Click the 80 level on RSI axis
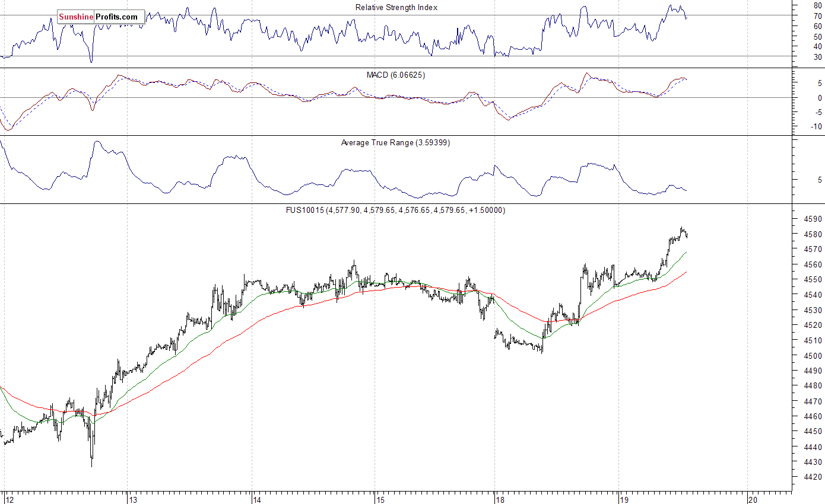 (x=818, y=5)
